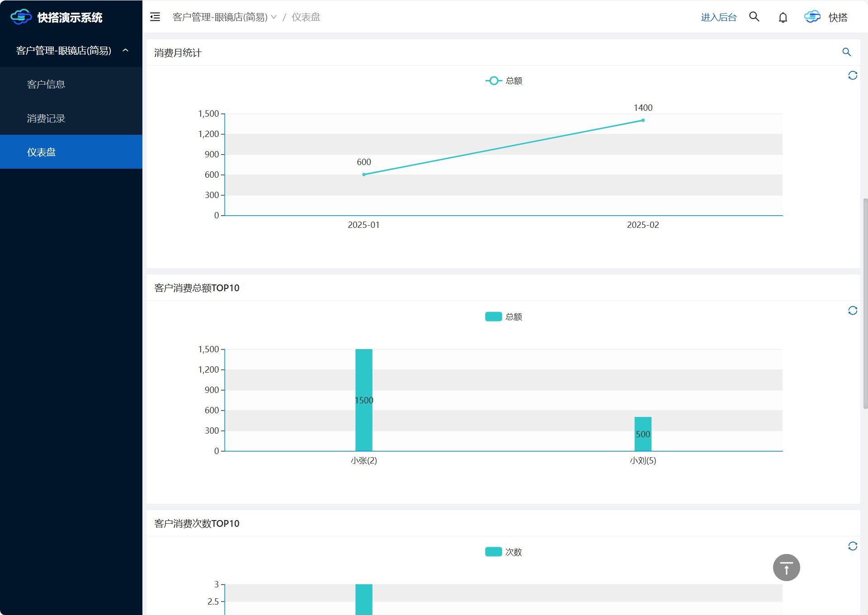Refresh the 客户消费次数TOP10 chart
This screenshot has width=868, height=615.
(x=853, y=546)
